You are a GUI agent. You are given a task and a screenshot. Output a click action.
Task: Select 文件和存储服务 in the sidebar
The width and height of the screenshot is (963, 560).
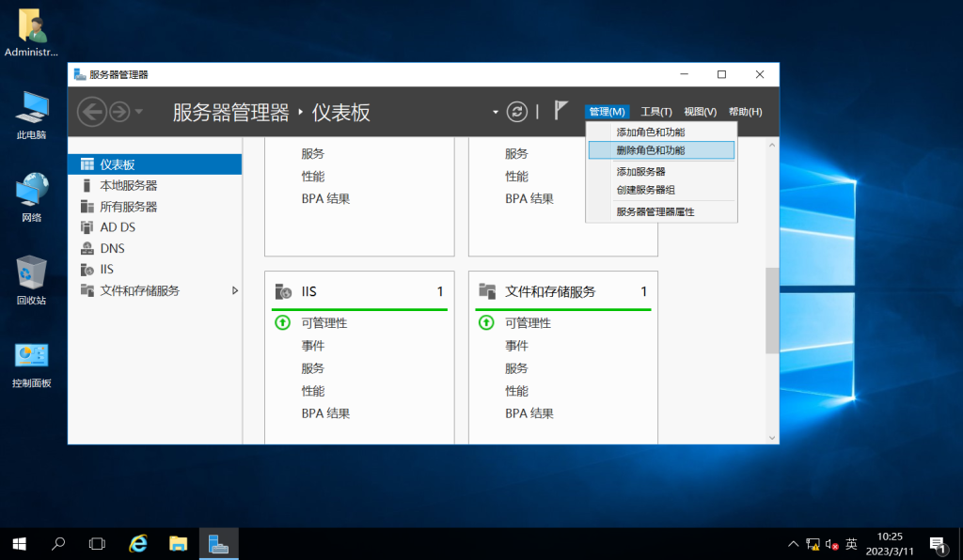pyautogui.click(x=155, y=290)
